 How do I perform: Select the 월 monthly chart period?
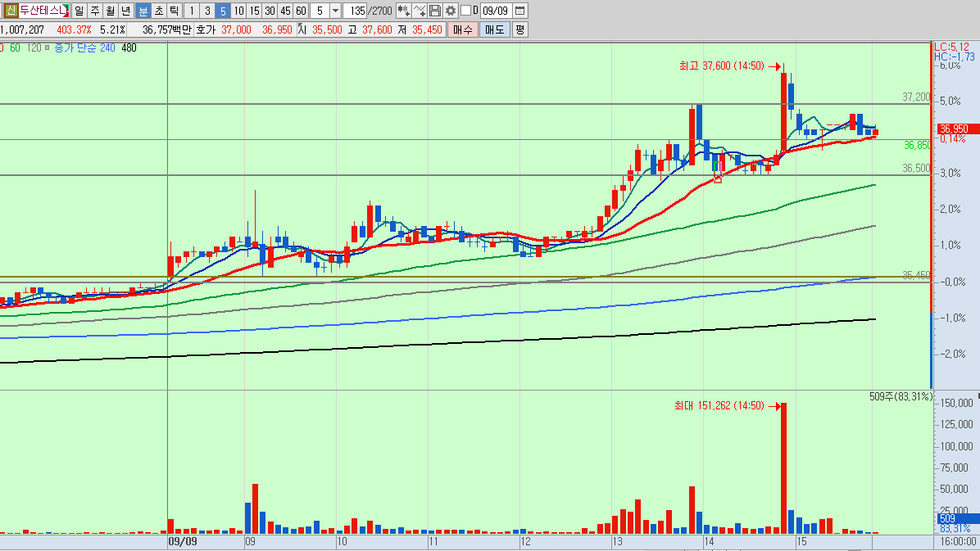tap(110, 11)
